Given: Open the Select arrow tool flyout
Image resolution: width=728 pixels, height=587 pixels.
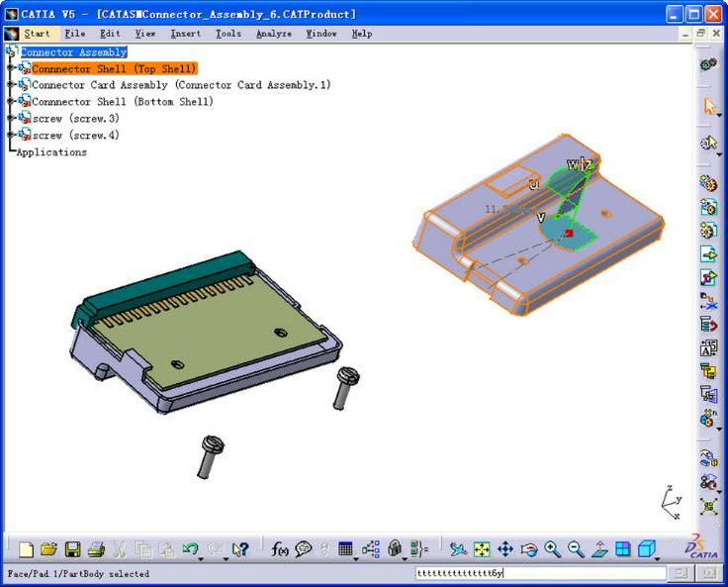Looking at the screenshot, I should click(719, 115).
